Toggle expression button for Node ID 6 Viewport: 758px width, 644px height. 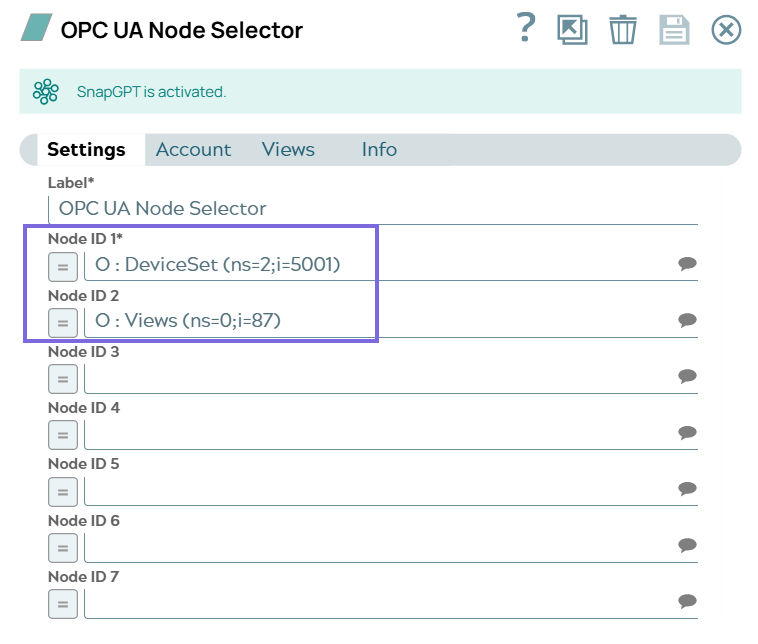pos(63,548)
